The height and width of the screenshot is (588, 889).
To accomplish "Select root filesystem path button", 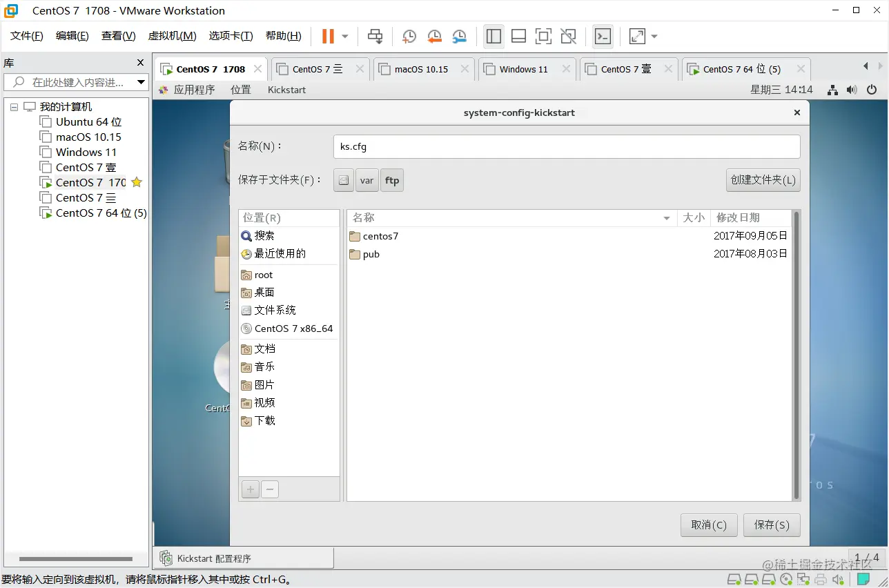I will coord(344,180).
